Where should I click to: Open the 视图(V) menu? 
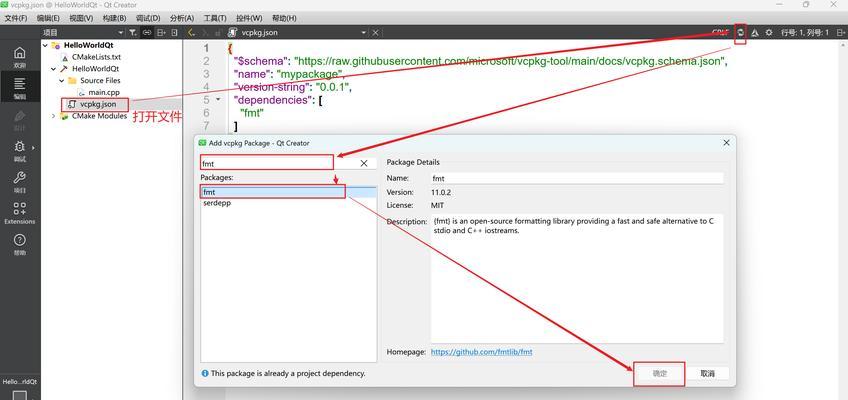coord(81,18)
